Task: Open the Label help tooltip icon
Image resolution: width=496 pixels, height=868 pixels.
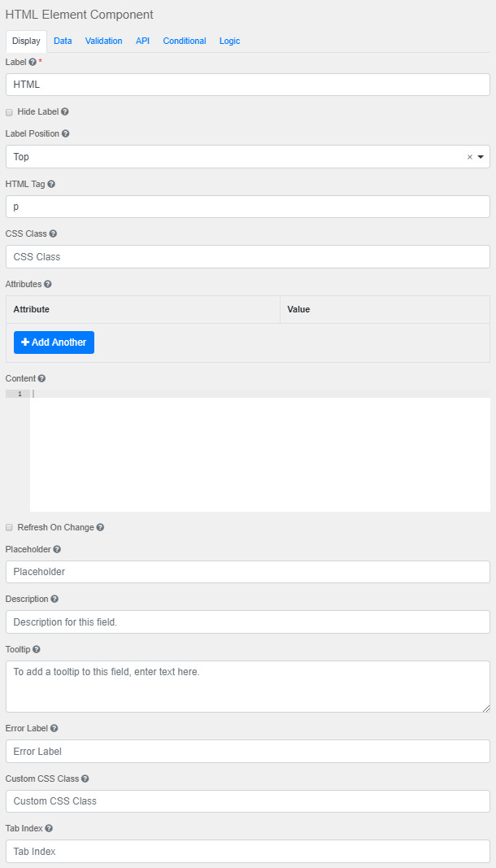Action: [30, 62]
